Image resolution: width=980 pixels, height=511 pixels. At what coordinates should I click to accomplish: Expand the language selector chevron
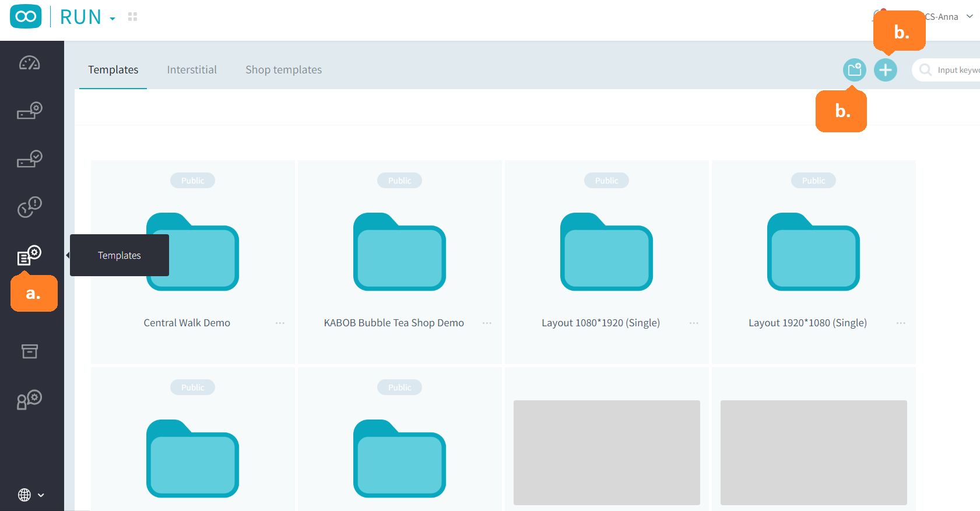point(41,495)
